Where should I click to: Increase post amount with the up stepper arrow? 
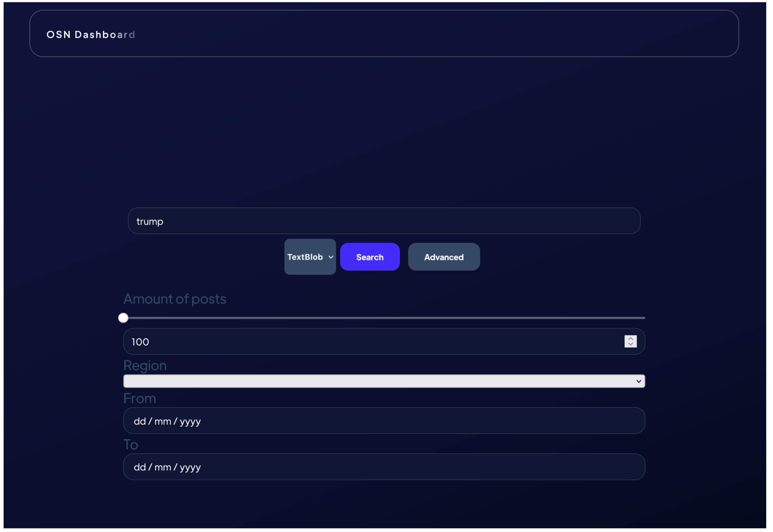click(630, 339)
